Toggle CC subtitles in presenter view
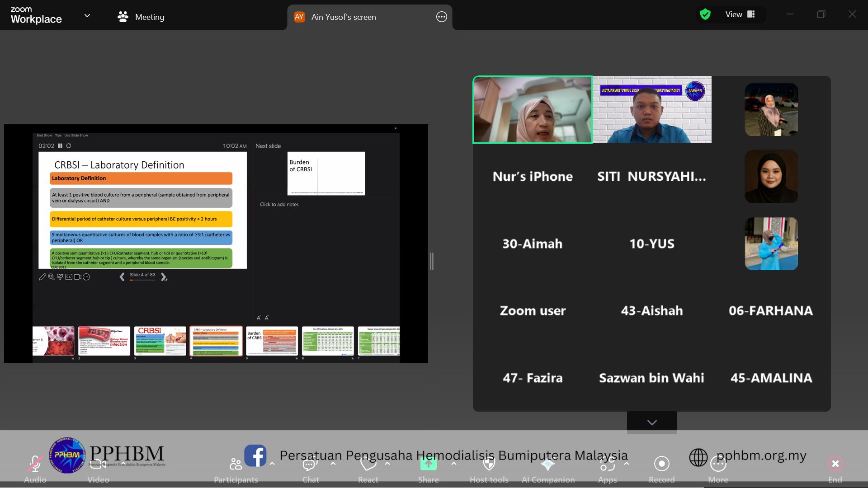The height and width of the screenshot is (488, 868). tap(69, 277)
